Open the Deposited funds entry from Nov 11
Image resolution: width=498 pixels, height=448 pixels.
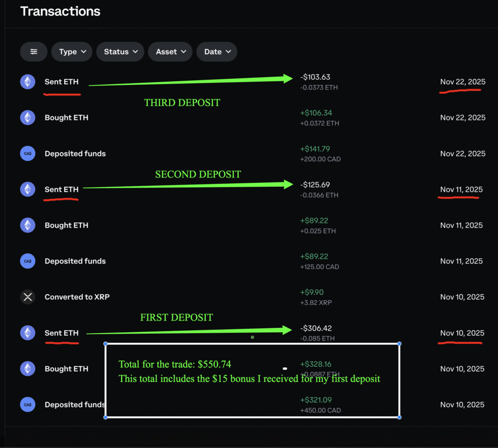click(75, 261)
